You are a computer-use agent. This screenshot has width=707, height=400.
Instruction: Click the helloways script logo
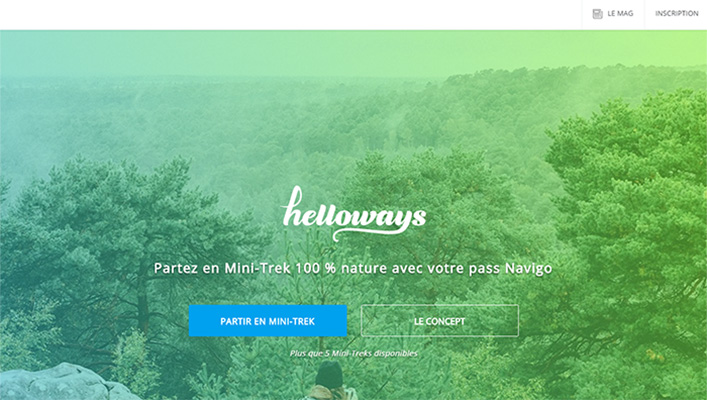point(354,213)
